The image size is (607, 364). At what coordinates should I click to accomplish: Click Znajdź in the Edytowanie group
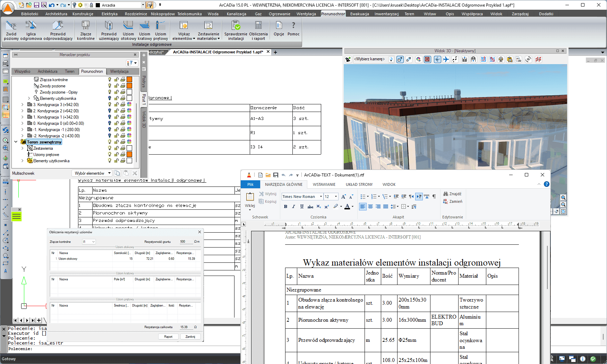point(452,194)
